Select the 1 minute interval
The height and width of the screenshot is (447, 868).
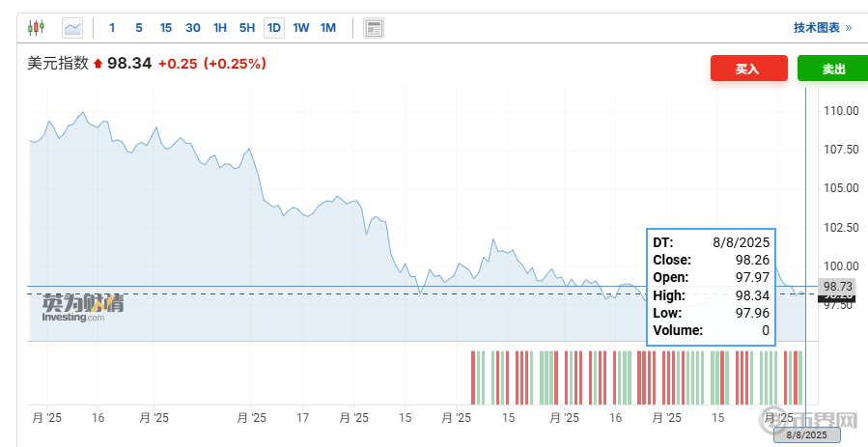point(112,28)
